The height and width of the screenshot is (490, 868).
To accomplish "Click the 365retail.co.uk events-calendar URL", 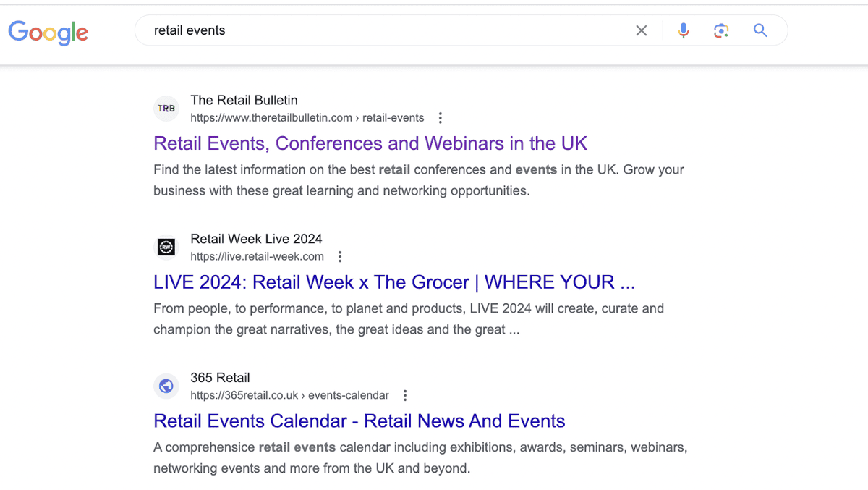I will coord(289,396).
